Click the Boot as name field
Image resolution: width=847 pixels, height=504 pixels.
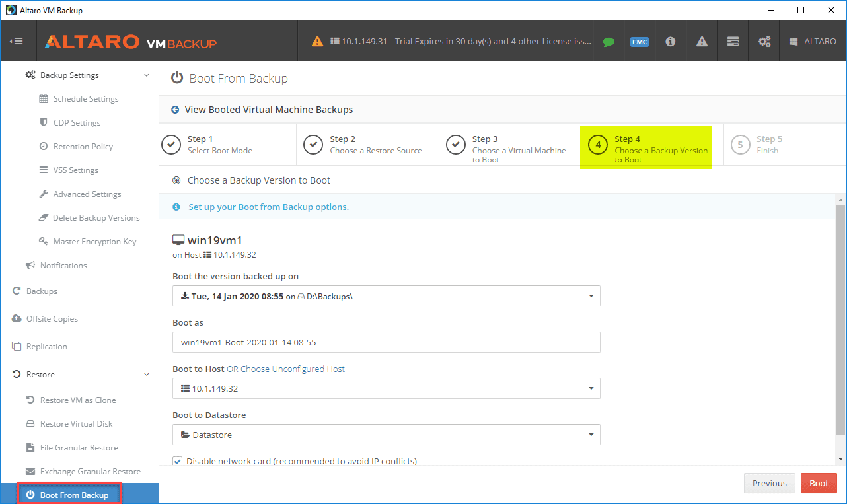click(387, 343)
